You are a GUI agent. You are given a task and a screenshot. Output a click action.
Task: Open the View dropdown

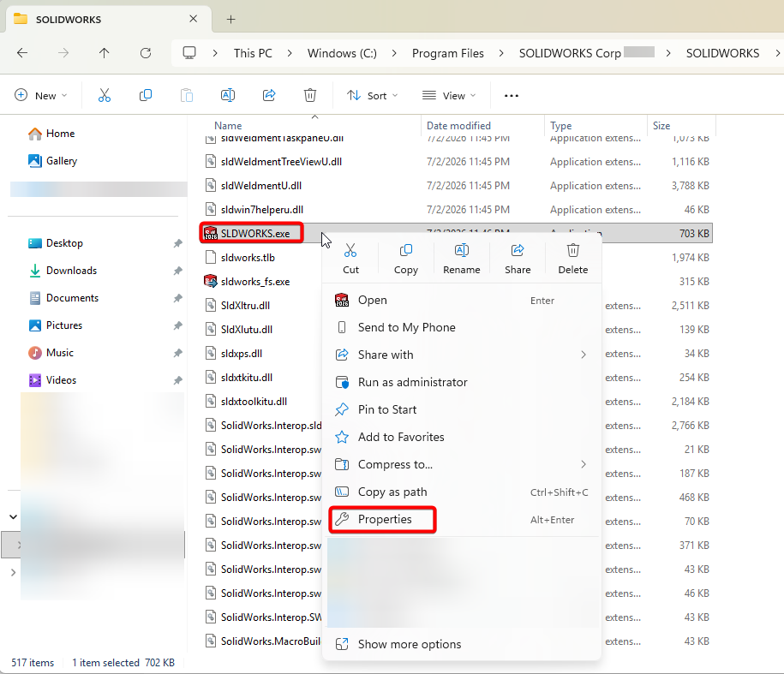pos(449,95)
